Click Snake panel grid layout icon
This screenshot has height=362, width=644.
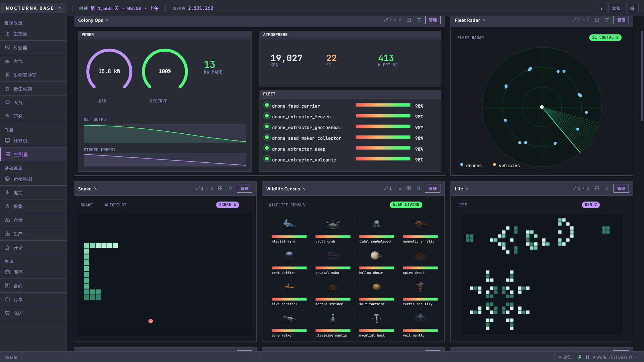[x=220, y=188]
